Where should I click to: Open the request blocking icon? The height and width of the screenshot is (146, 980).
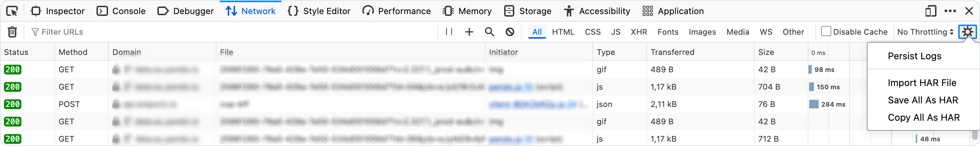510,32
